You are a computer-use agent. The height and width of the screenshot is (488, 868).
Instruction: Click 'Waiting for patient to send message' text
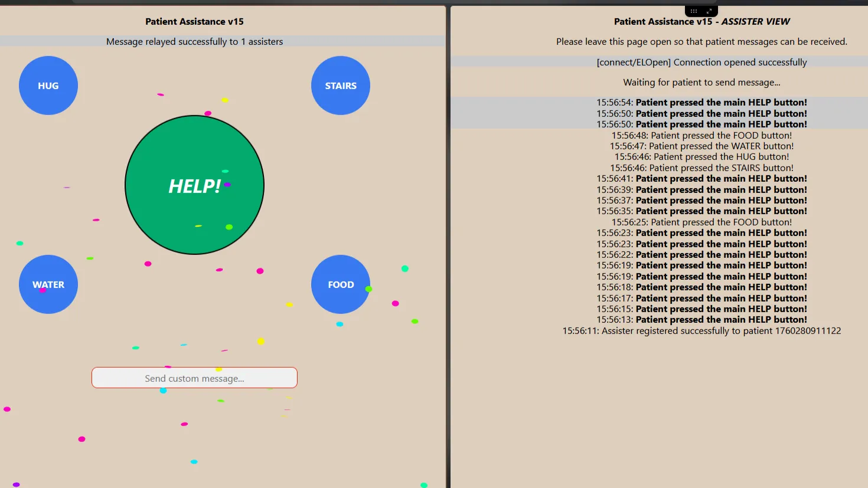click(x=701, y=83)
